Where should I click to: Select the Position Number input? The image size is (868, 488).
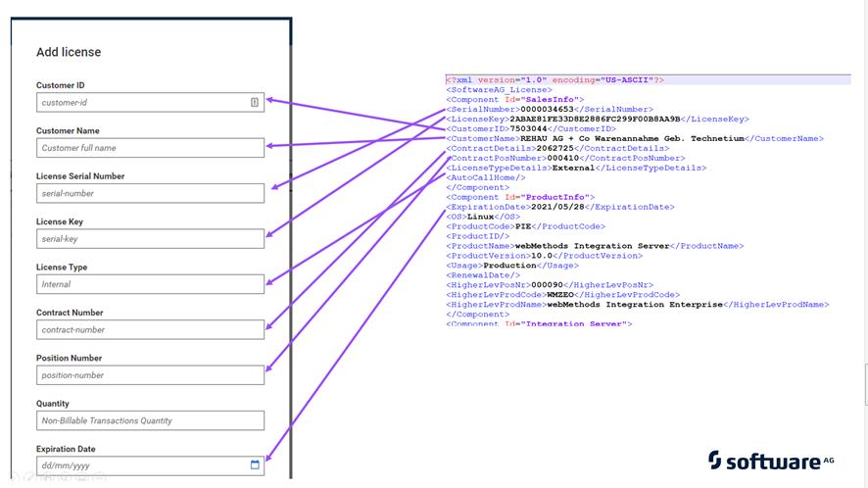point(150,375)
